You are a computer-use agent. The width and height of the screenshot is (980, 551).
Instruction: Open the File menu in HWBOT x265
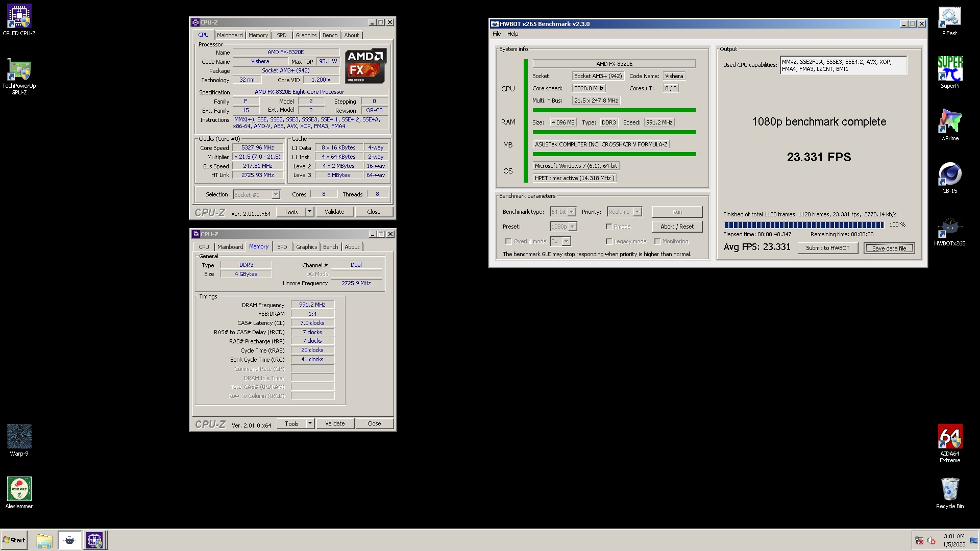(x=497, y=34)
